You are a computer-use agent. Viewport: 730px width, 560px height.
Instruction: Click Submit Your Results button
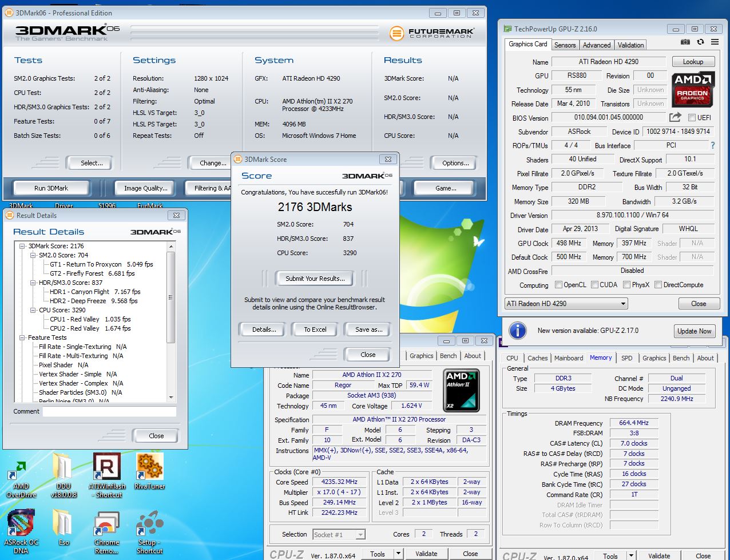315,279
